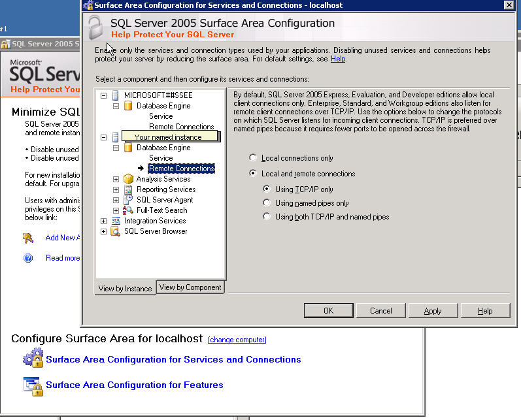
Task: Click the dialog title bar gear icon
Action: 88,5
